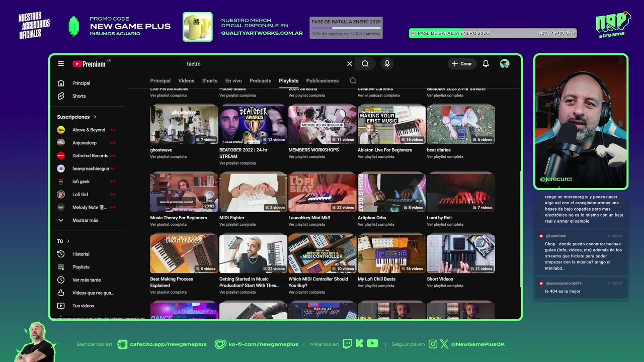
Task: Clear the search box with the X icon
Action: point(350,64)
